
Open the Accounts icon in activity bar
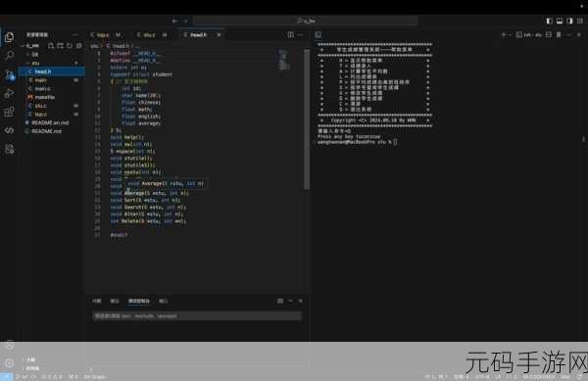[10, 345]
